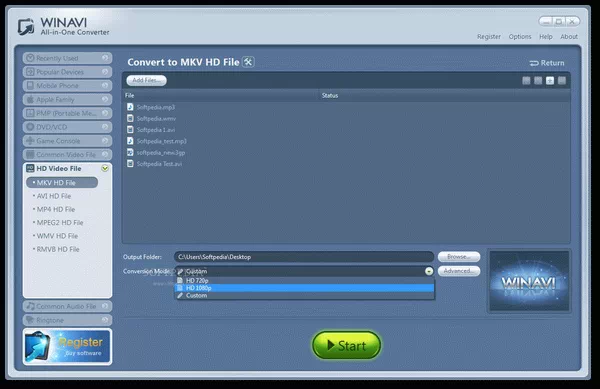
Task: Click the WINAVI preview thumbnail
Action: pyautogui.click(x=529, y=281)
